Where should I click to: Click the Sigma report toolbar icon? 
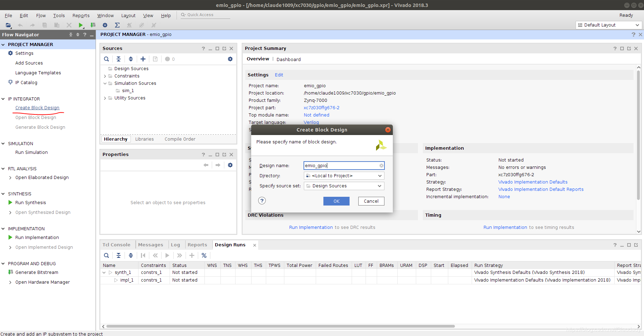point(117,25)
